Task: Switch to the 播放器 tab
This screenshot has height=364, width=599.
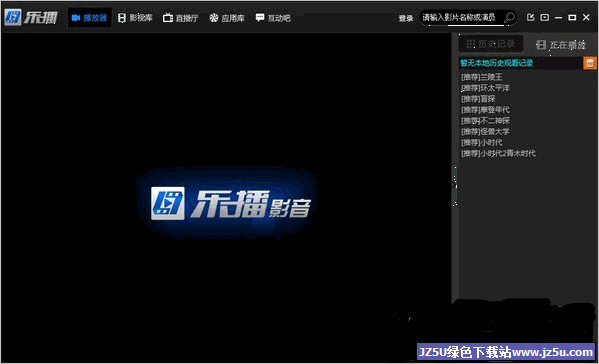Action: point(89,18)
